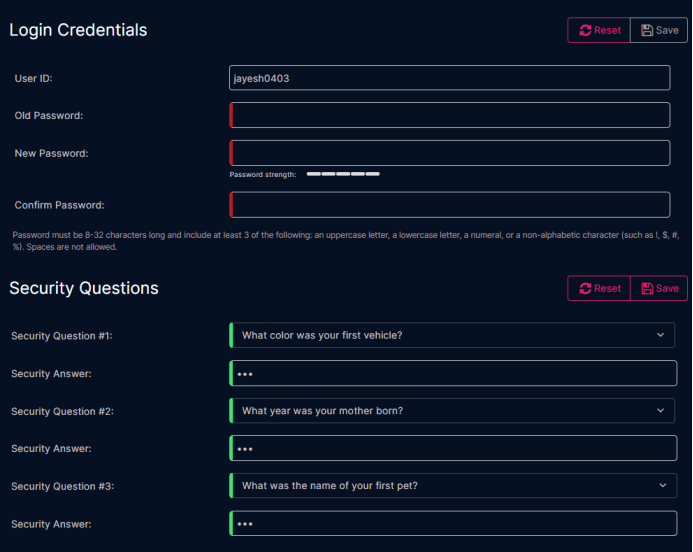This screenshot has width=693, height=552.
Task: Expand the chevron for Security Question #2
Action: pos(660,410)
